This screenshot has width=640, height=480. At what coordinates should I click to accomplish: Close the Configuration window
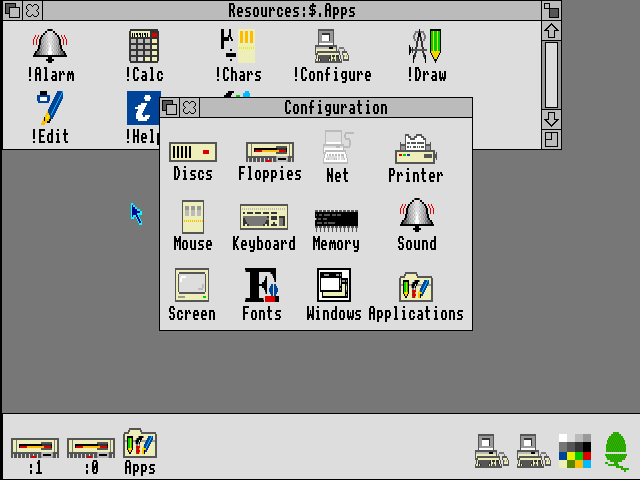tap(190, 108)
